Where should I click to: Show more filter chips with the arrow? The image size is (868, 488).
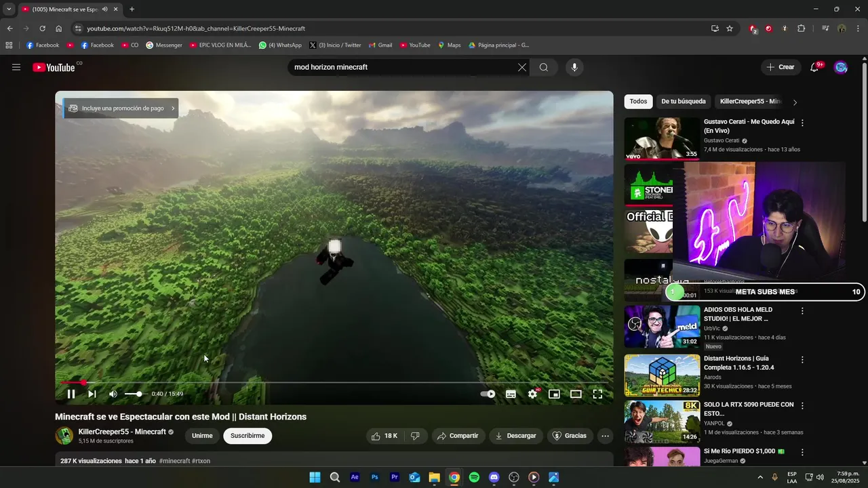point(795,102)
